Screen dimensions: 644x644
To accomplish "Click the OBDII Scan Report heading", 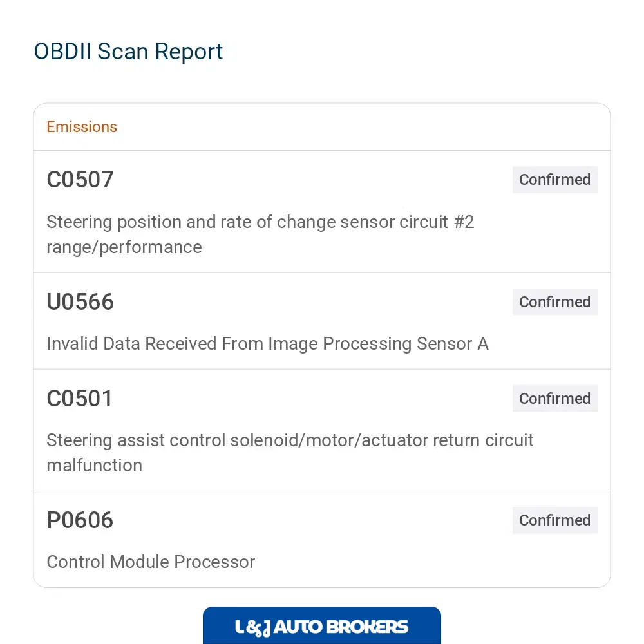I will coord(128,52).
